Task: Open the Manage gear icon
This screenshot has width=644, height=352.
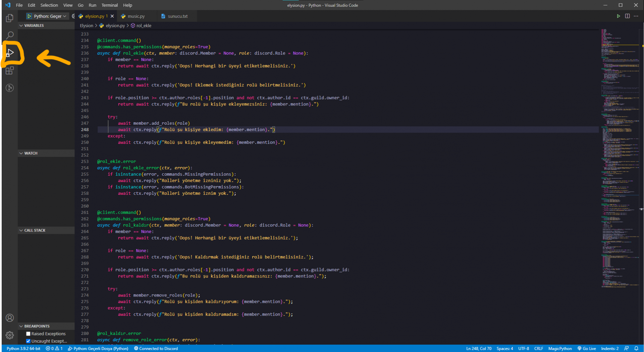Action: tap(10, 335)
